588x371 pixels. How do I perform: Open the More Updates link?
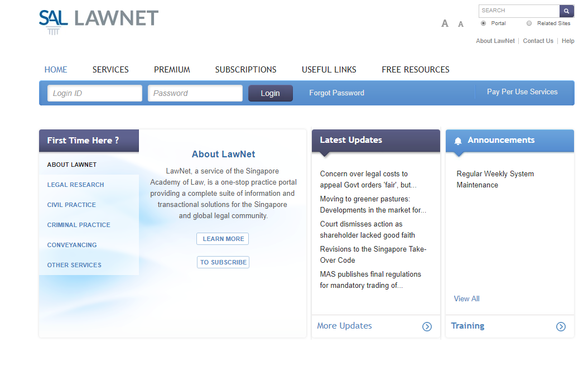pyautogui.click(x=344, y=326)
